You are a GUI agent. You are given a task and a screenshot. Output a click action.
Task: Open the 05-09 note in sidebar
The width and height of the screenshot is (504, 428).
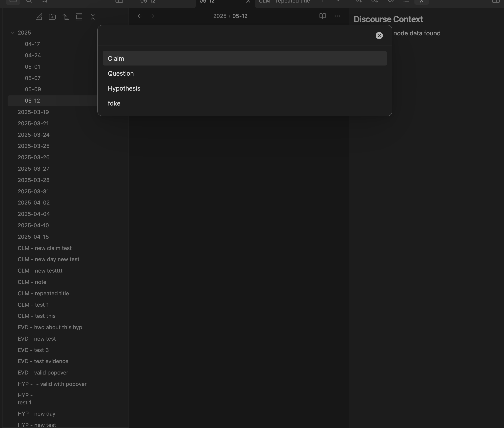33,89
